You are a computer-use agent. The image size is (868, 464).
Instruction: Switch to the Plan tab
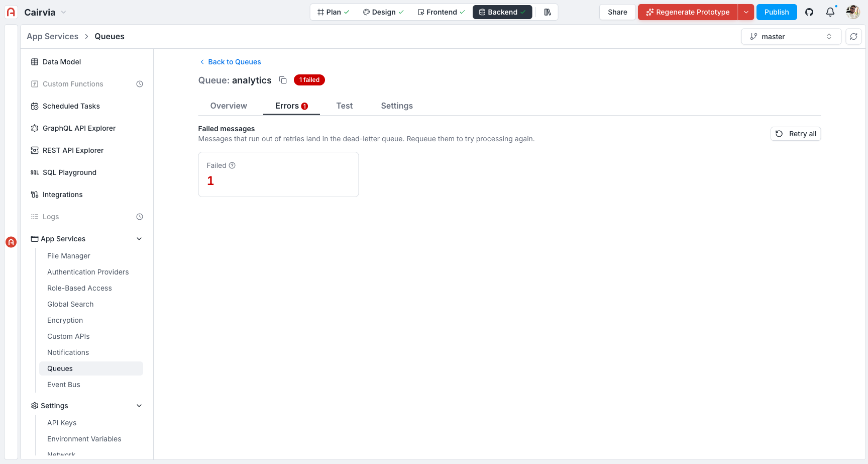click(x=334, y=12)
